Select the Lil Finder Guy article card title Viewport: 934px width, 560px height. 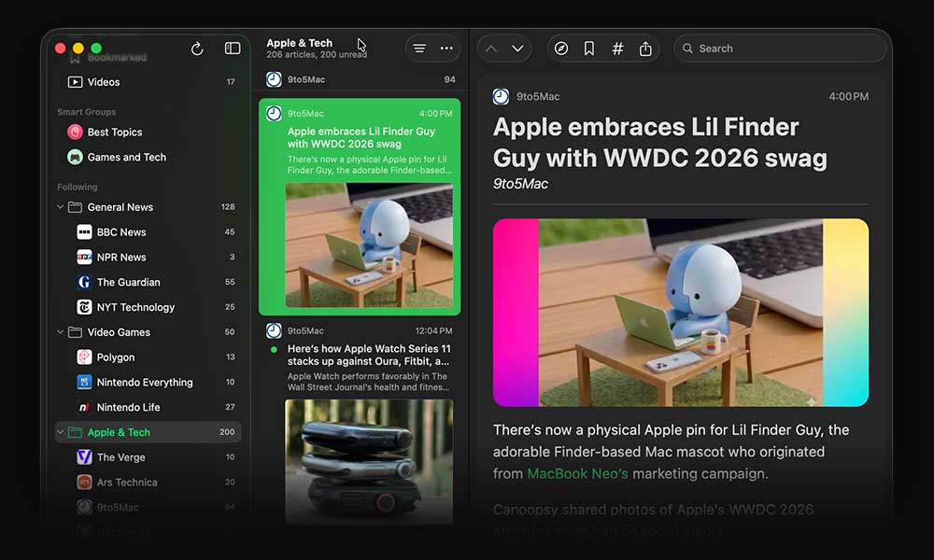(361, 137)
